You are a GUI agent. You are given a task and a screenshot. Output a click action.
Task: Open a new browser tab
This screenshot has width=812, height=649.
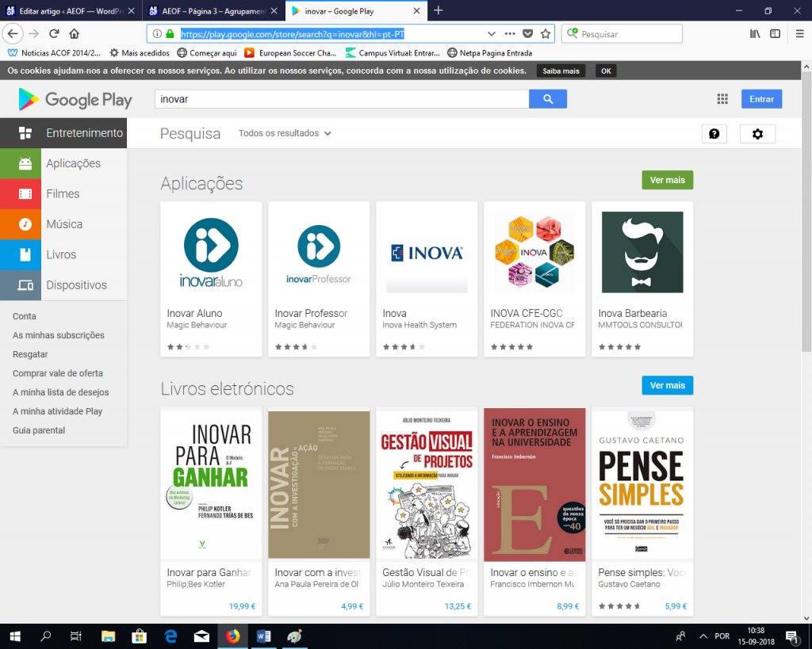[x=438, y=10]
